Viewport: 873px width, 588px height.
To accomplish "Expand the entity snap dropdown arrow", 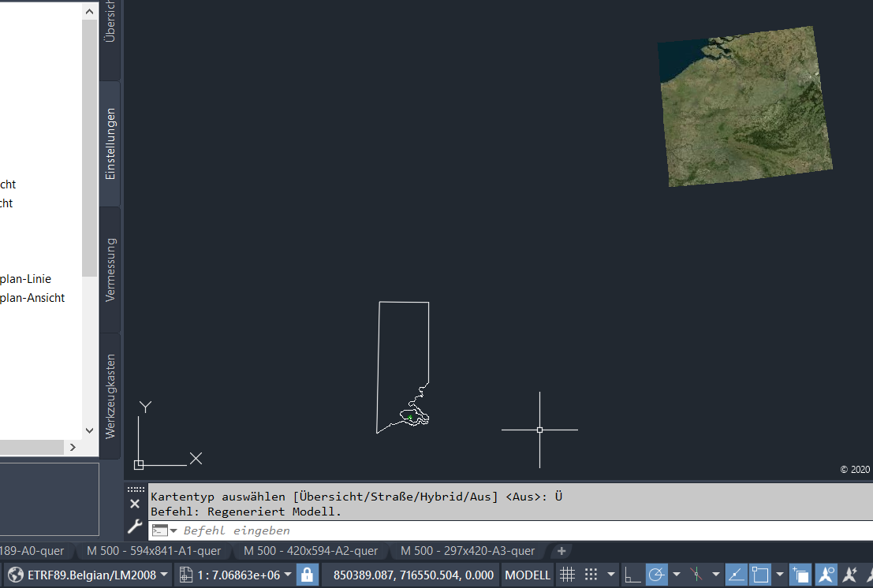I will pyautogui.click(x=716, y=574).
